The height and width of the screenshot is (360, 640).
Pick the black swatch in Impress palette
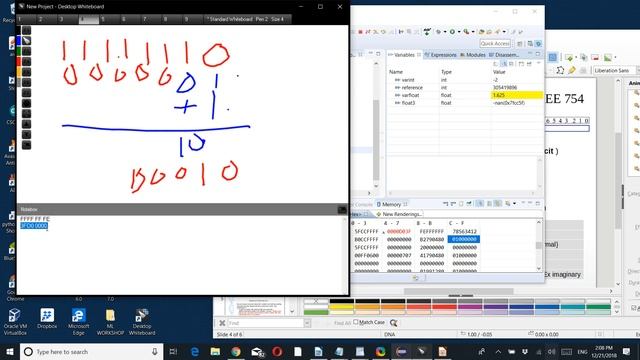(x=342, y=301)
